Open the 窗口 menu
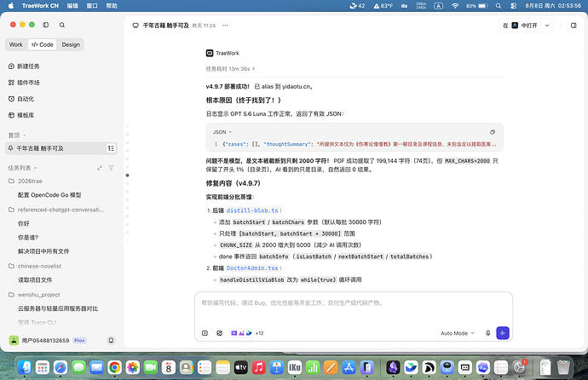The image size is (588, 380). (92, 6)
